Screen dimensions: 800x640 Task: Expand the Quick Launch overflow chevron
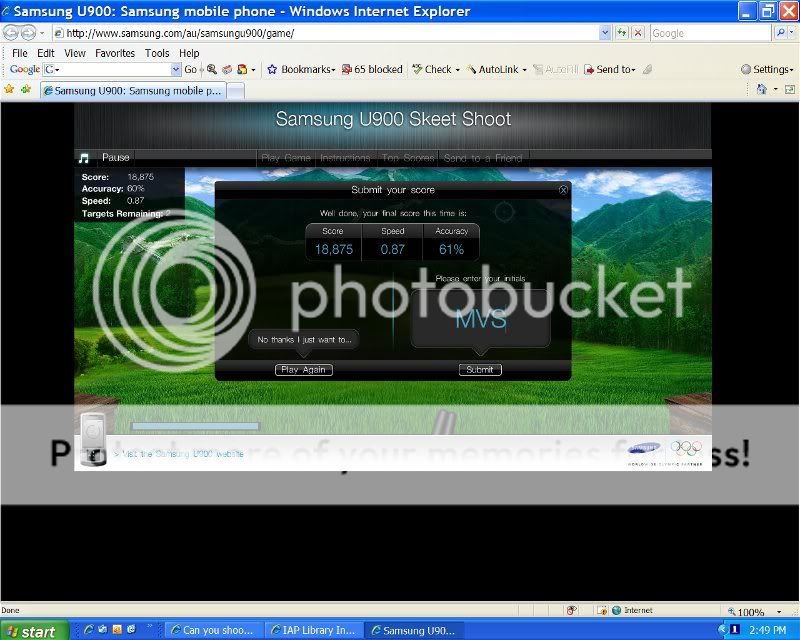[150, 627]
